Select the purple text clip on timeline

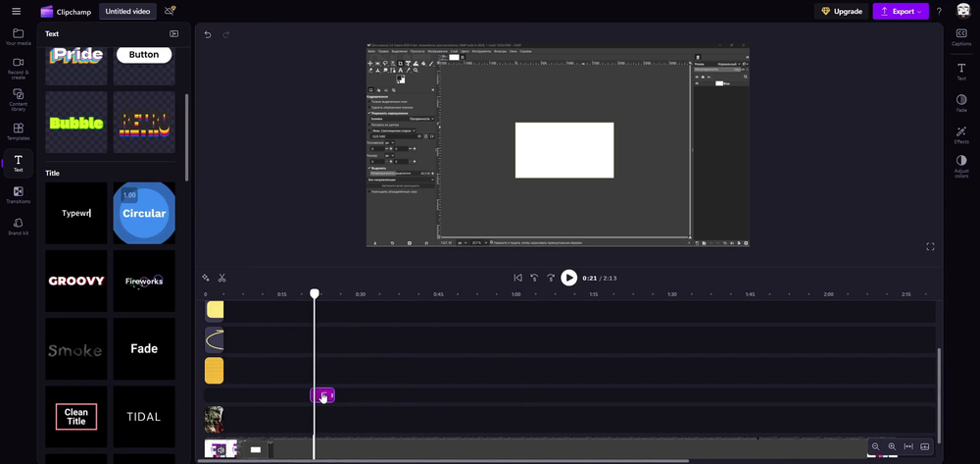322,395
